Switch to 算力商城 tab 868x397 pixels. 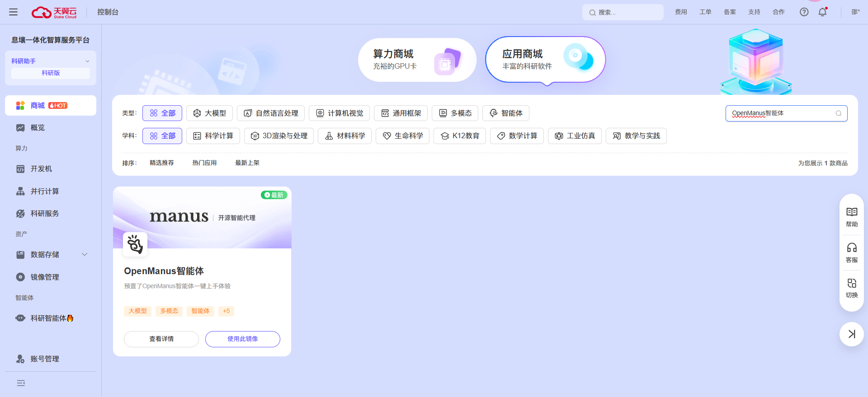click(417, 60)
